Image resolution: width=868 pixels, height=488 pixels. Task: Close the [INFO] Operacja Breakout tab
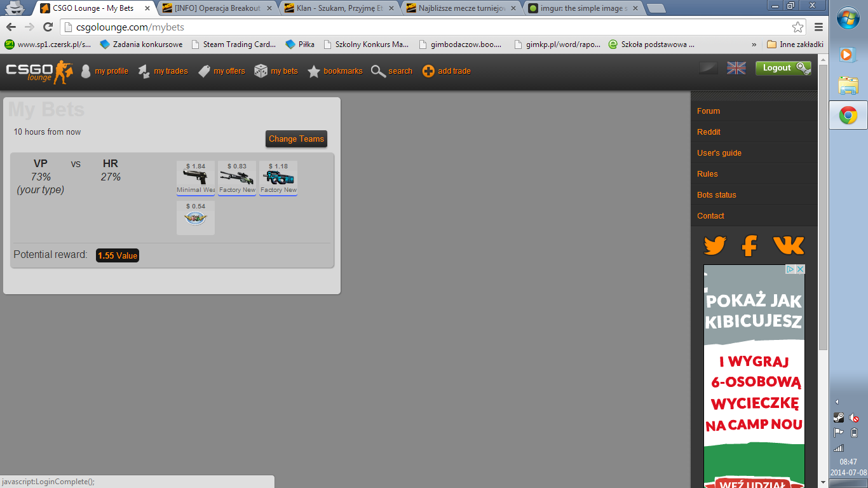(269, 8)
